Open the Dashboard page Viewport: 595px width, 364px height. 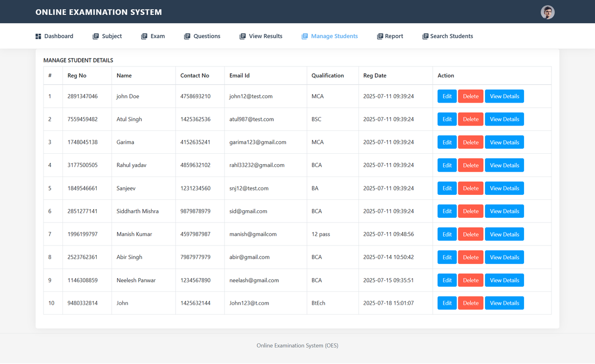(55, 36)
